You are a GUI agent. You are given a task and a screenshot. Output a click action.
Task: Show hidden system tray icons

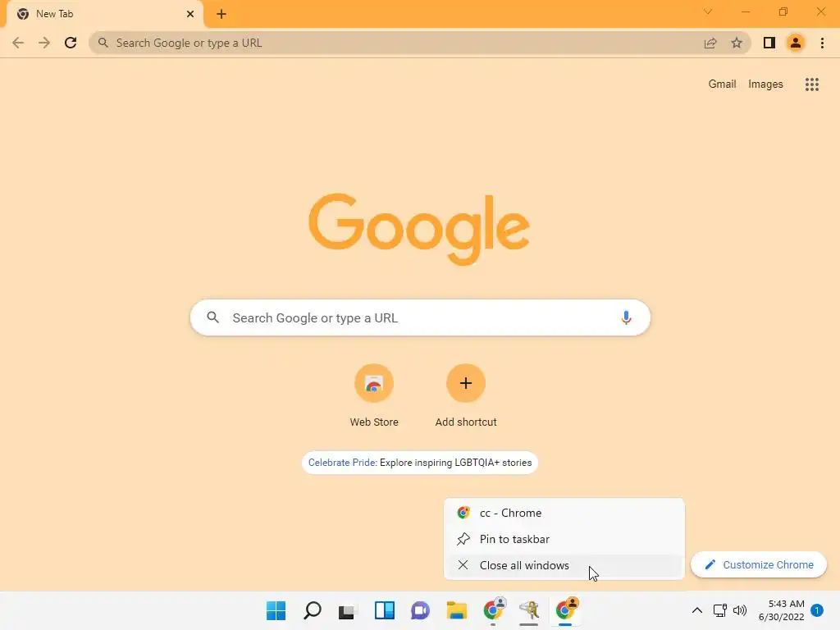[x=697, y=610]
